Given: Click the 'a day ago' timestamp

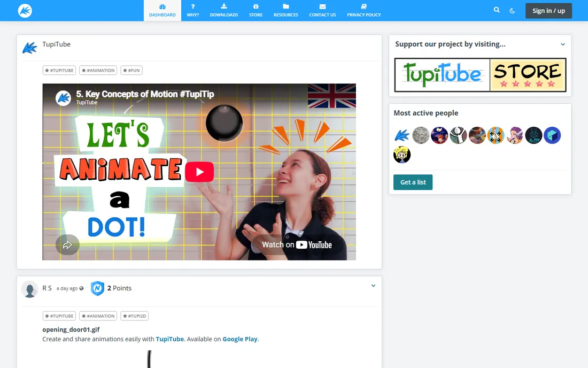Looking at the screenshot, I should pos(67,288).
